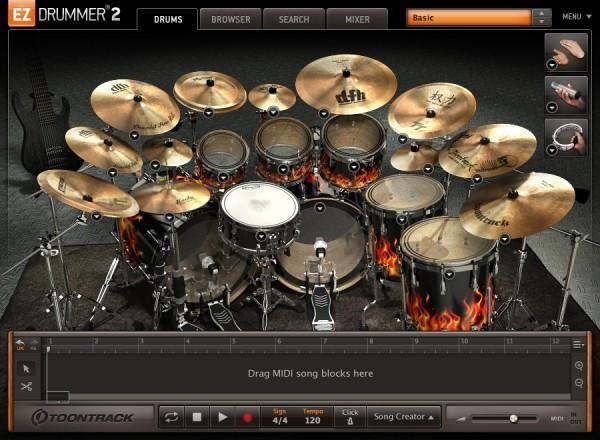This screenshot has width=600, height=440.
Task: Switch to the Mixer tab
Action: pyautogui.click(x=357, y=18)
